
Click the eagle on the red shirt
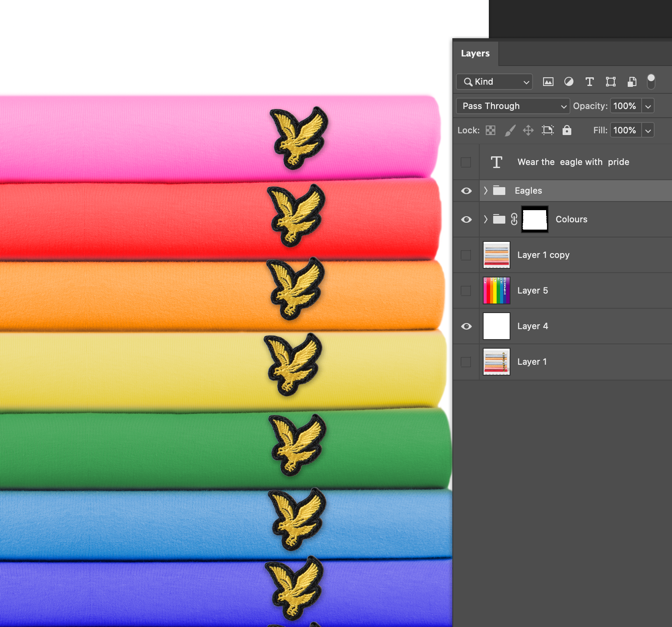tap(296, 216)
